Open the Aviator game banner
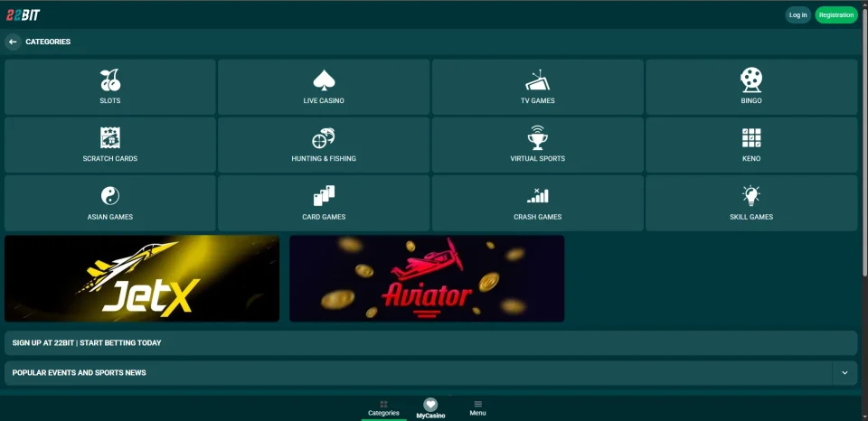 click(x=427, y=278)
